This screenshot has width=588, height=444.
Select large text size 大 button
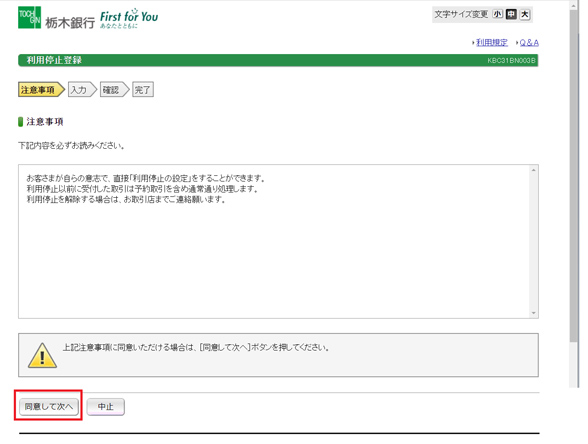(525, 14)
